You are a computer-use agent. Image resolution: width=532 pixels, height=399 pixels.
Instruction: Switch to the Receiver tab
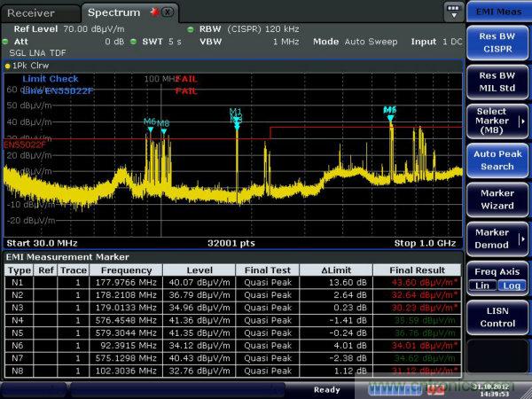click(31, 12)
